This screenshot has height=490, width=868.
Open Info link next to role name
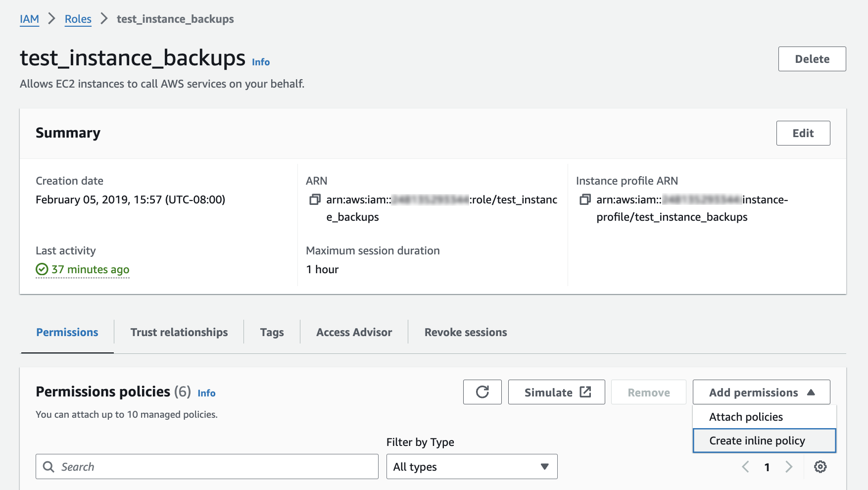261,62
